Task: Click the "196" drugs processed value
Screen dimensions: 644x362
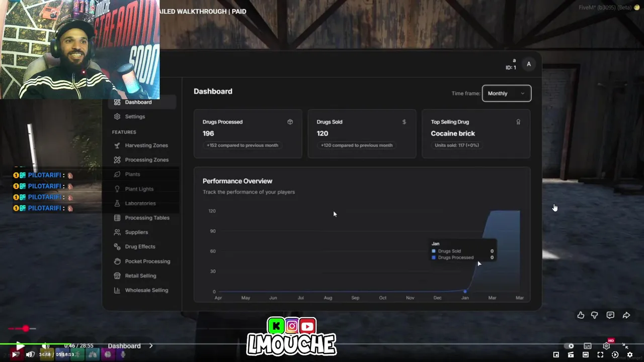Action: [208, 133]
